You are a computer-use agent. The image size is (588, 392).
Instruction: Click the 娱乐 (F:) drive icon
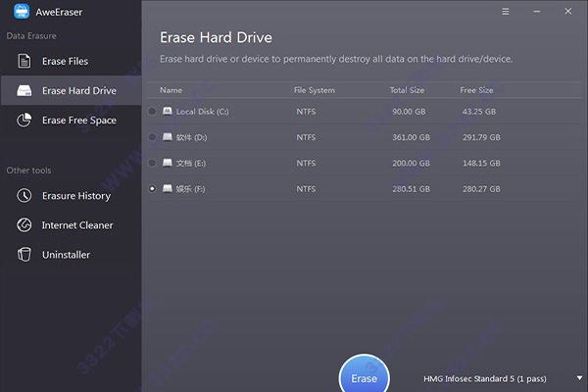tap(168, 188)
